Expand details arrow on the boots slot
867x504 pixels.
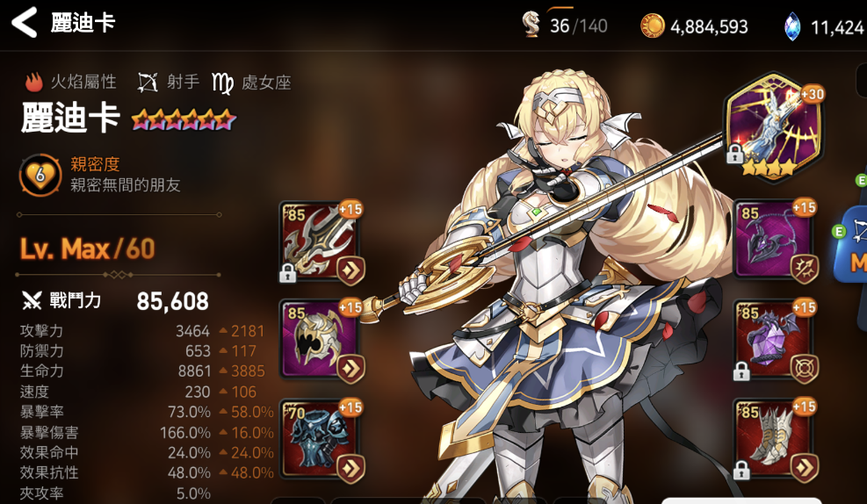point(804,469)
